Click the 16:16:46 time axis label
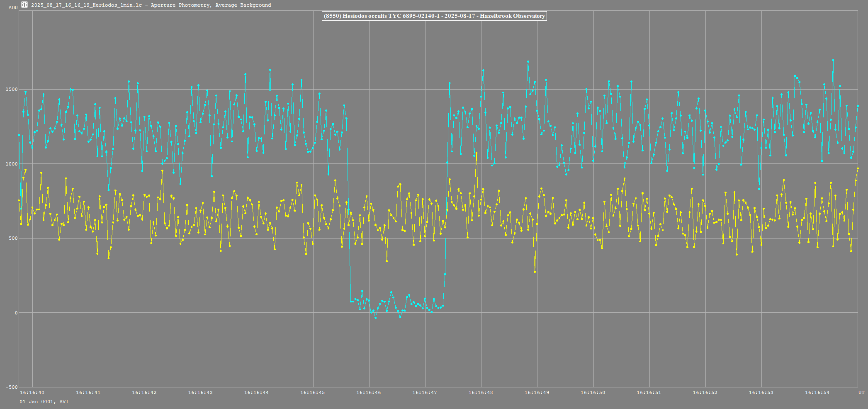The height and width of the screenshot is (409, 868). [x=368, y=392]
